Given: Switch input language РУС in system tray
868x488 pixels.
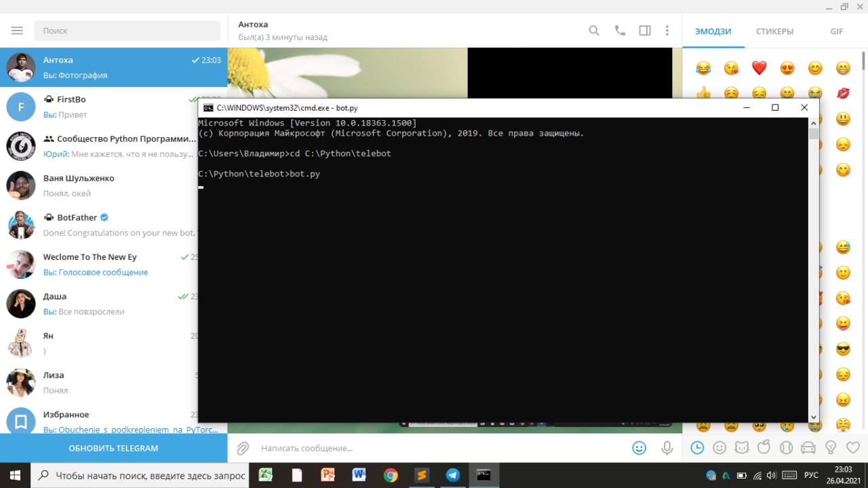Looking at the screenshot, I should click(811, 476).
